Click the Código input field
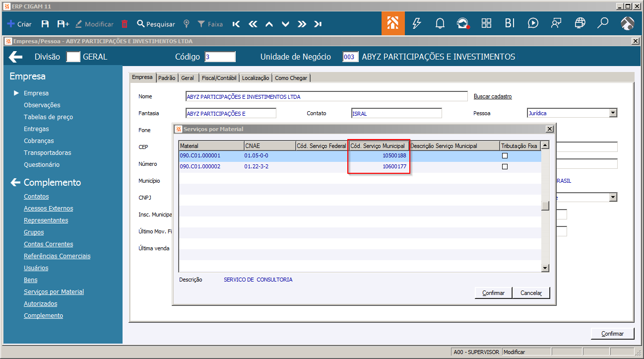 click(x=220, y=57)
